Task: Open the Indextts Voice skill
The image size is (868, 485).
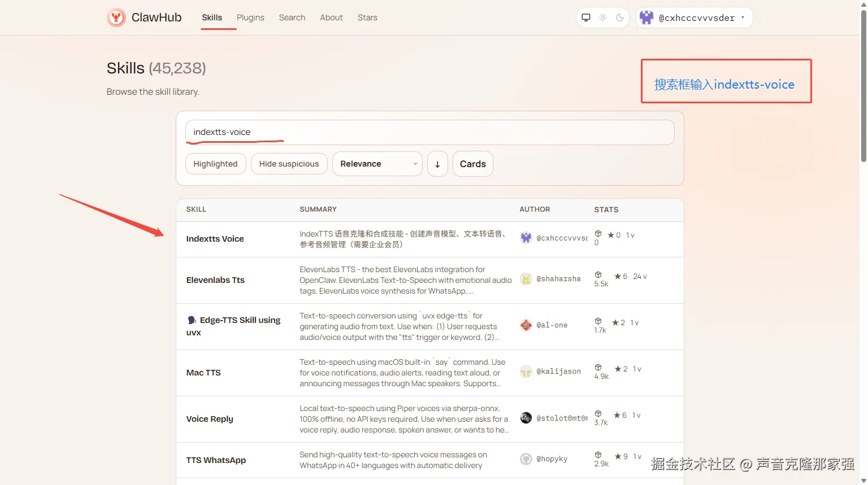Action: pyautogui.click(x=215, y=239)
